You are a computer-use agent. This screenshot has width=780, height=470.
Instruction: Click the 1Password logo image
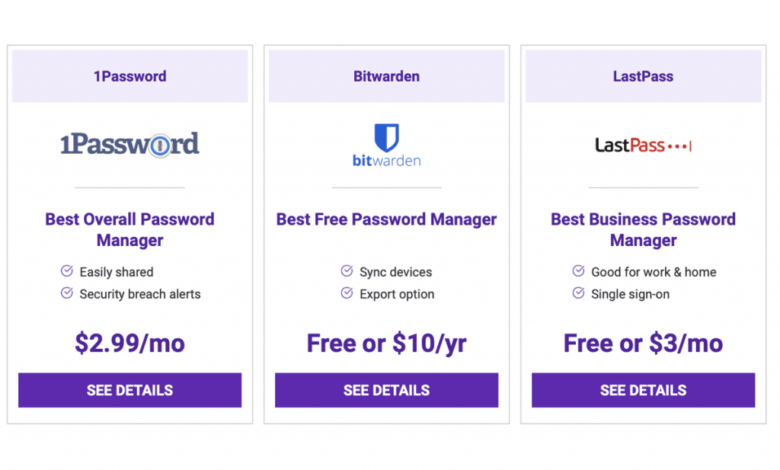pos(129,144)
